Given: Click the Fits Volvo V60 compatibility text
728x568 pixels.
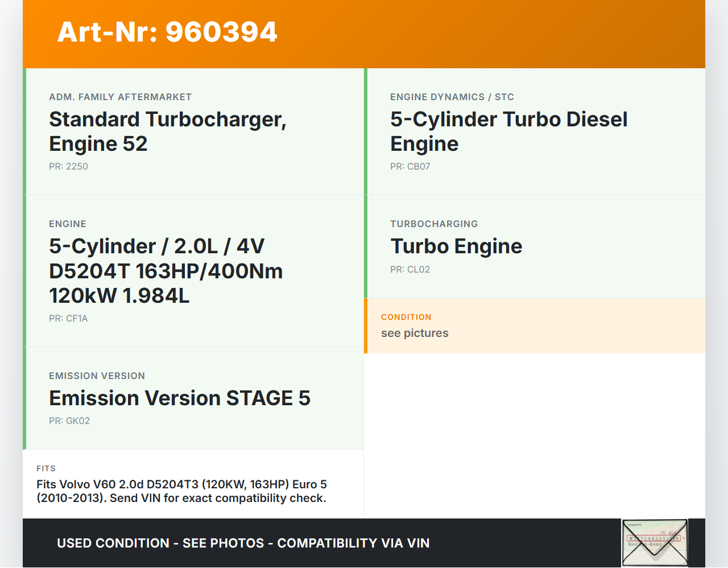Looking at the screenshot, I should 181,491.
